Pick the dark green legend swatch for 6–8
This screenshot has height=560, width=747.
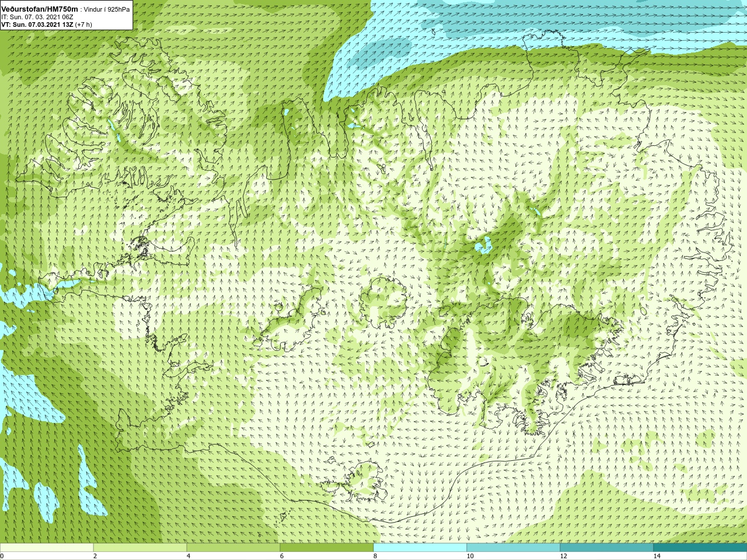click(x=327, y=548)
